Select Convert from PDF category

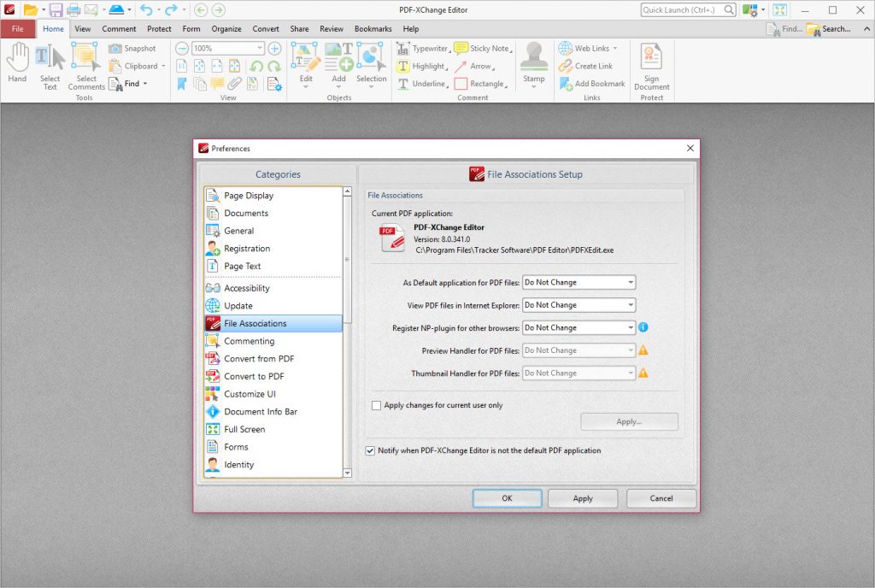pos(273,359)
